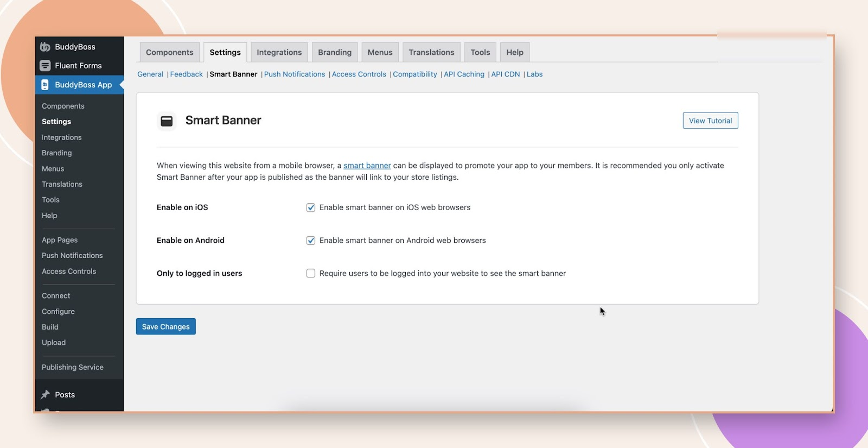Open Push Notifications in sidebar
The image size is (868, 448).
tap(72, 255)
